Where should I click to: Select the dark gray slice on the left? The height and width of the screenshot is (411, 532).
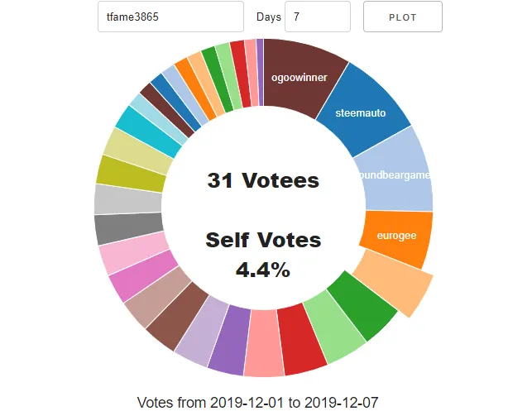[130, 228]
